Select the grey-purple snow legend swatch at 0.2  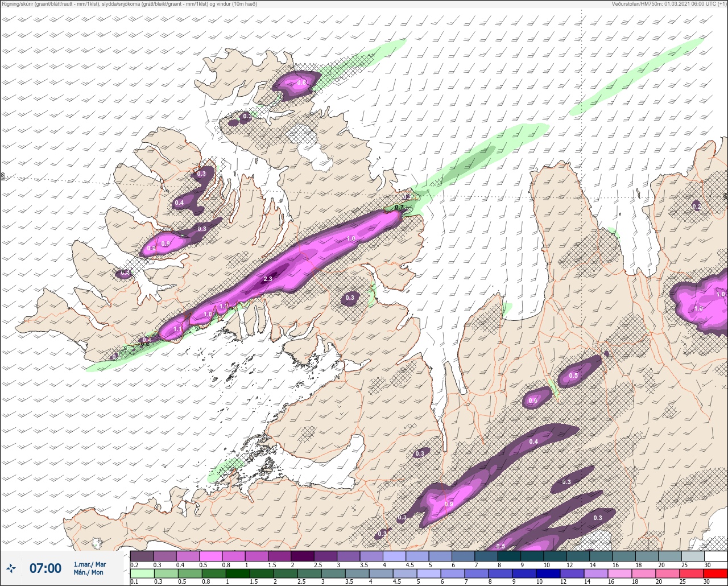pyautogui.click(x=142, y=556)
